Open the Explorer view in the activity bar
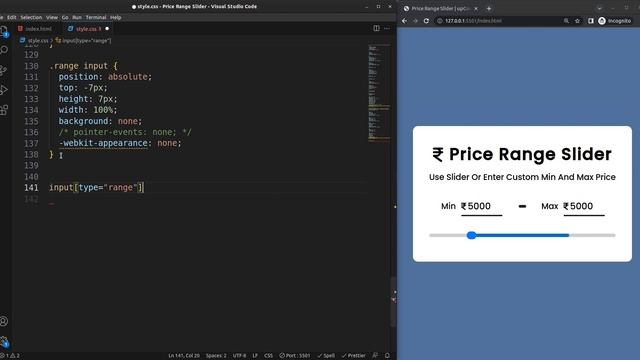640x360 pixels. (4, 31)
